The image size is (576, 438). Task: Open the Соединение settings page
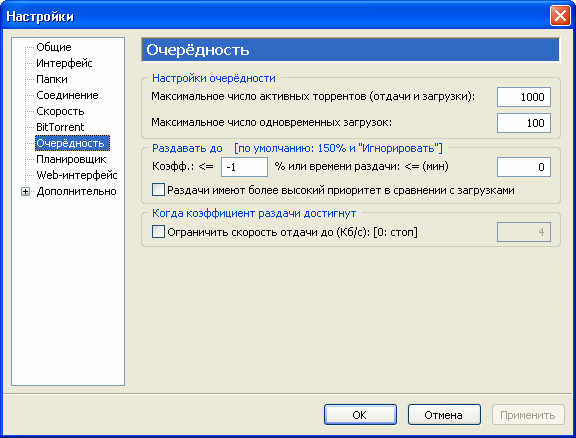click(67, 95)
